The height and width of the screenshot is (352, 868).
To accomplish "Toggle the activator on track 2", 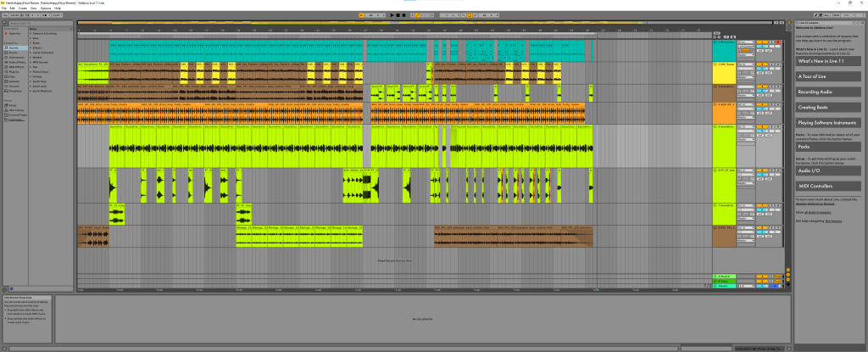I will click(x=761, y=64).
